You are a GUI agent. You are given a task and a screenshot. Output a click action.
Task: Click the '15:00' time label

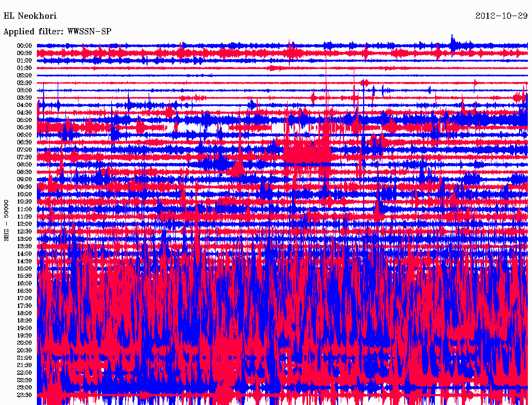pyautogui.click(x=24, y=268)
